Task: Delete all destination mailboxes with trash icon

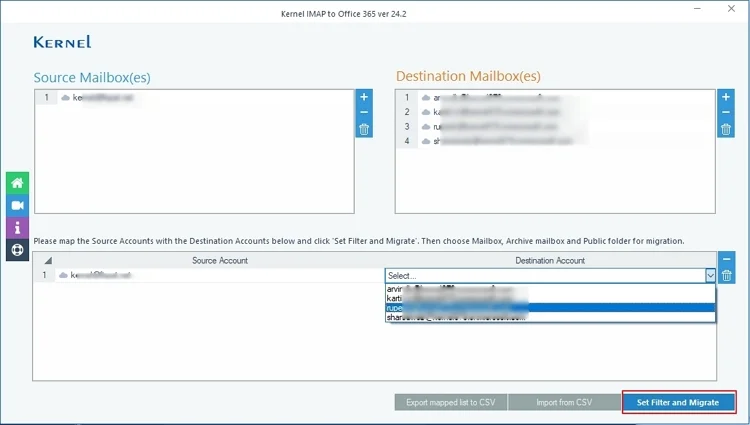Action: (x=726, y=129)
